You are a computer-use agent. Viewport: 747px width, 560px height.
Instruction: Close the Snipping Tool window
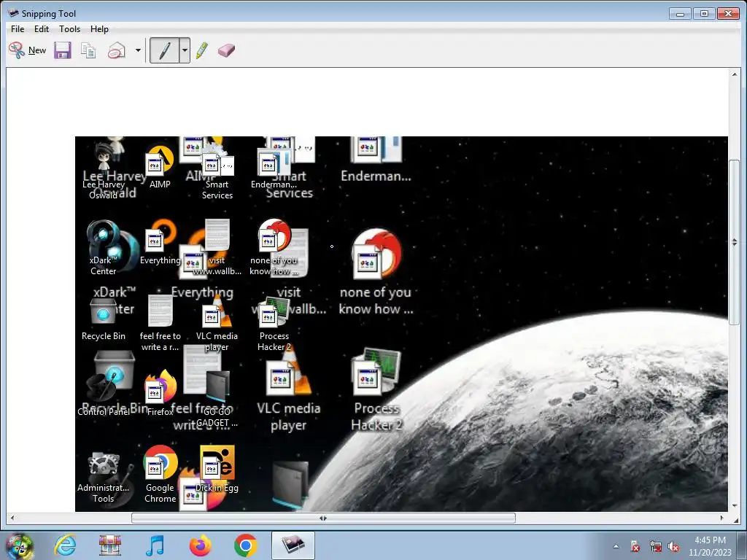coord(729,13)
